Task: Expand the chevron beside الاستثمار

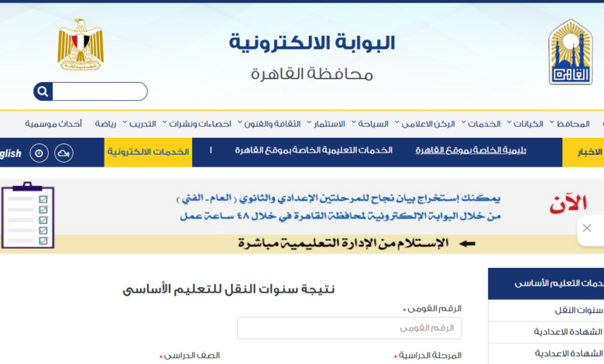Action: click(309, 122)
